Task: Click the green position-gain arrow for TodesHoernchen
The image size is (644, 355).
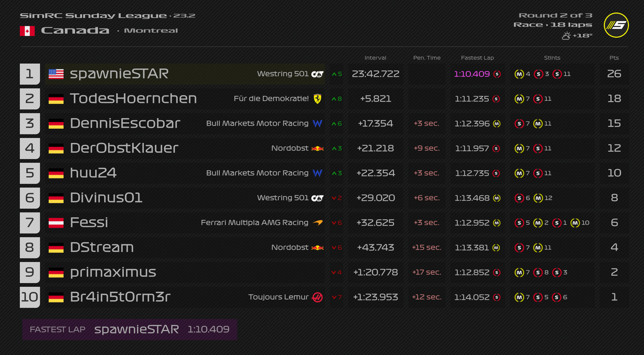Action: [x=334, y=99]
